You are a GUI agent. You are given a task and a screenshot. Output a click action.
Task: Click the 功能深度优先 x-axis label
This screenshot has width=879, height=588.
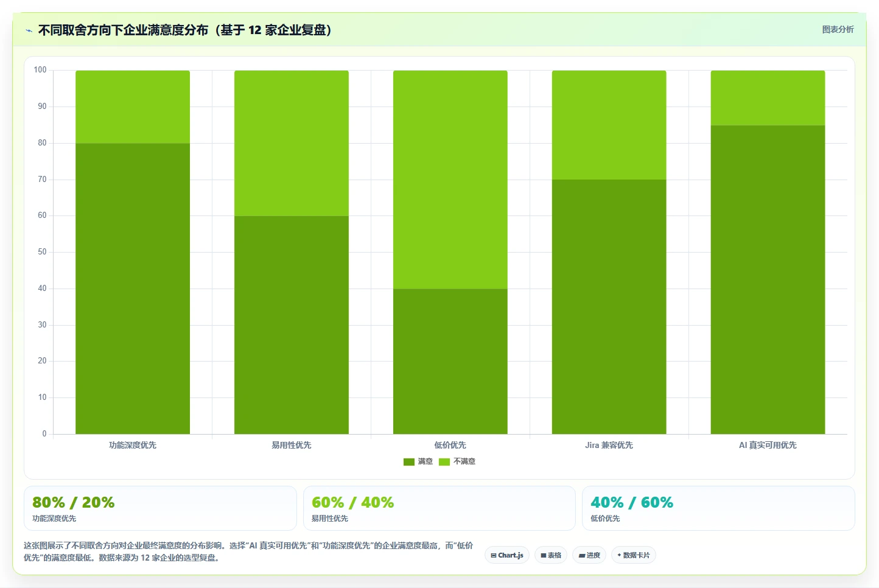[133, 445]
